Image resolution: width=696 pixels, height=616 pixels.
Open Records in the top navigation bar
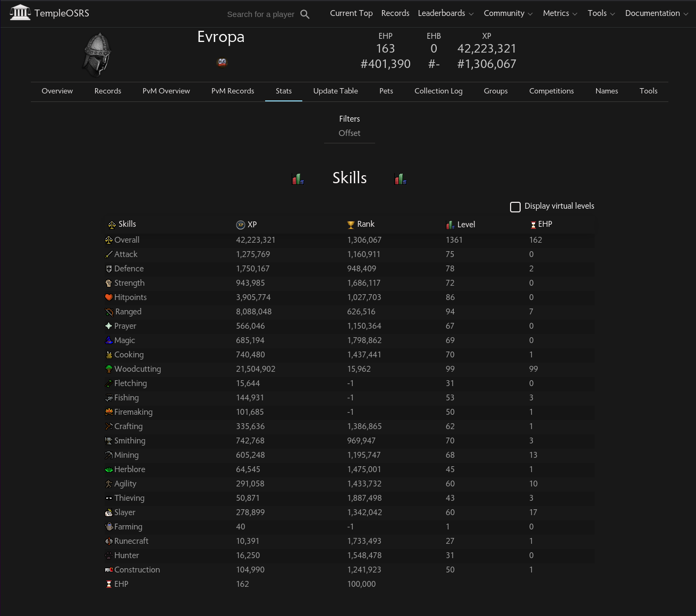coord(395,13)
